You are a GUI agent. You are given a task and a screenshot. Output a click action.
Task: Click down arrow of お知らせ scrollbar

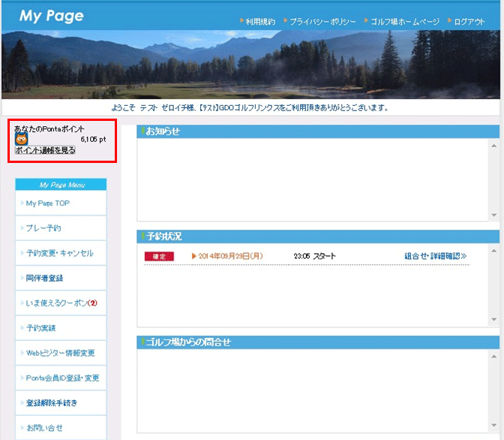tap(494, 215)
